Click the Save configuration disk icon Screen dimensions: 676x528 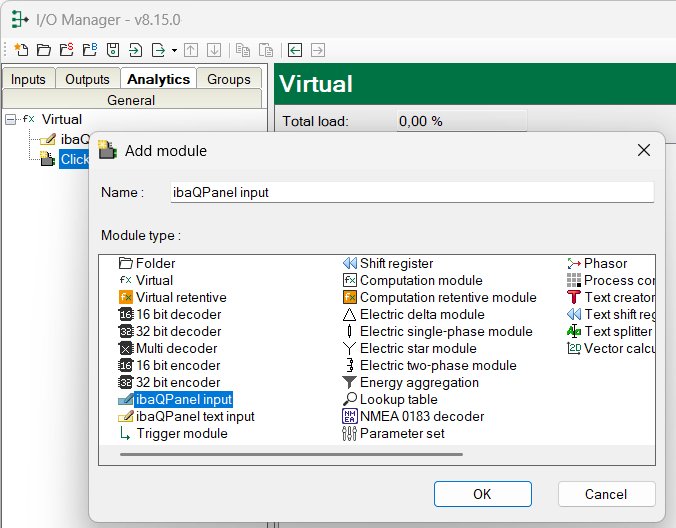113,50
